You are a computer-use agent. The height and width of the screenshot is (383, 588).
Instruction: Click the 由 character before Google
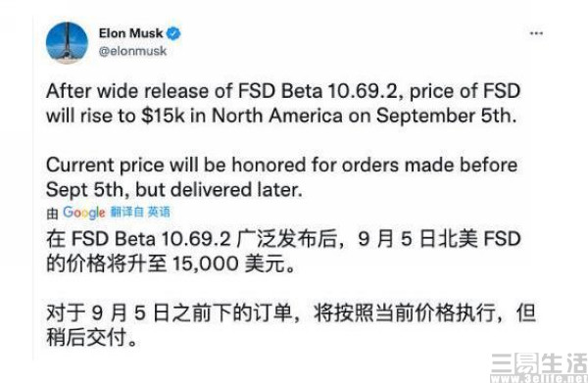click(x=53, y=213)
